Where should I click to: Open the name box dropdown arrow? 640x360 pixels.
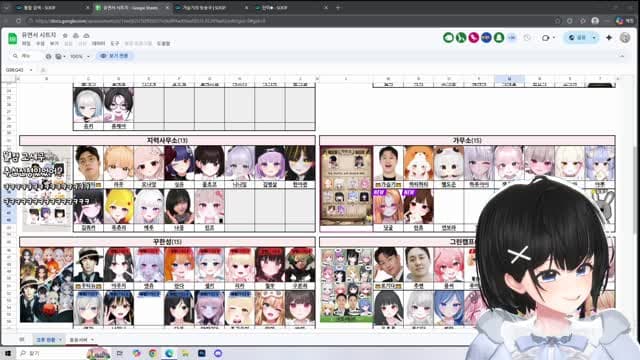coord(31,70)
